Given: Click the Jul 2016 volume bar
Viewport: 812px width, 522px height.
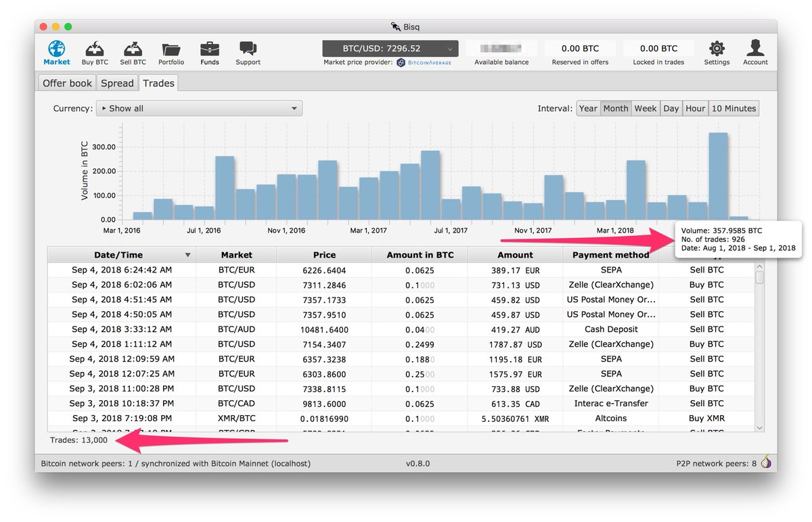Looking at the screenshot, I should (204, 213).
